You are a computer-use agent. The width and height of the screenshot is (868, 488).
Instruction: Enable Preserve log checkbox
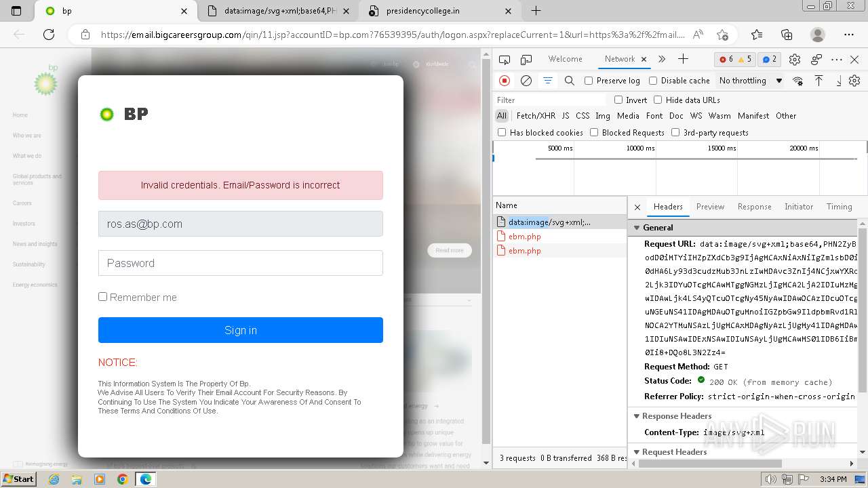589,81
